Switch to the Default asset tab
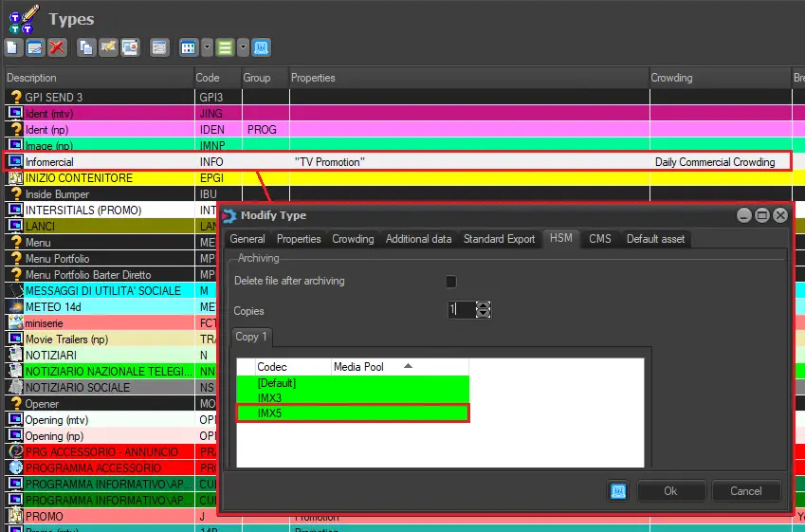805x532 pixels. (x=655, y=239)
